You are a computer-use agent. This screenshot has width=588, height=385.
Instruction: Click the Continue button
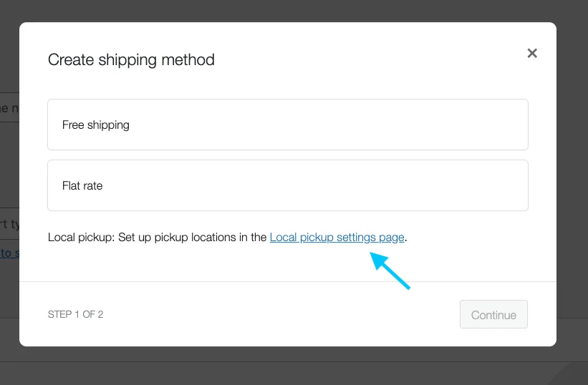[493, 315]
